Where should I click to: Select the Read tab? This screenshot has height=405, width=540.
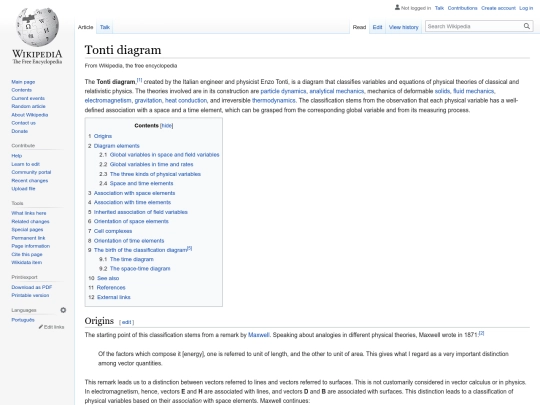click(359, 27)
